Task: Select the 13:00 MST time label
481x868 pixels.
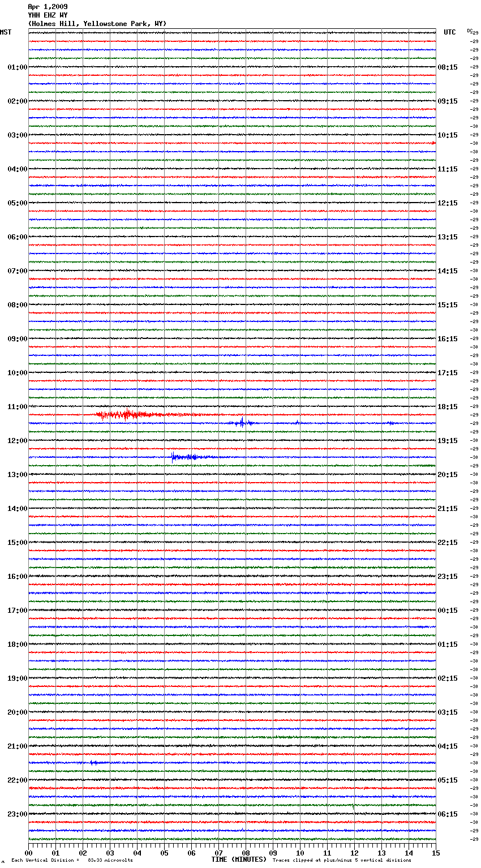Action: click(18, 475)
